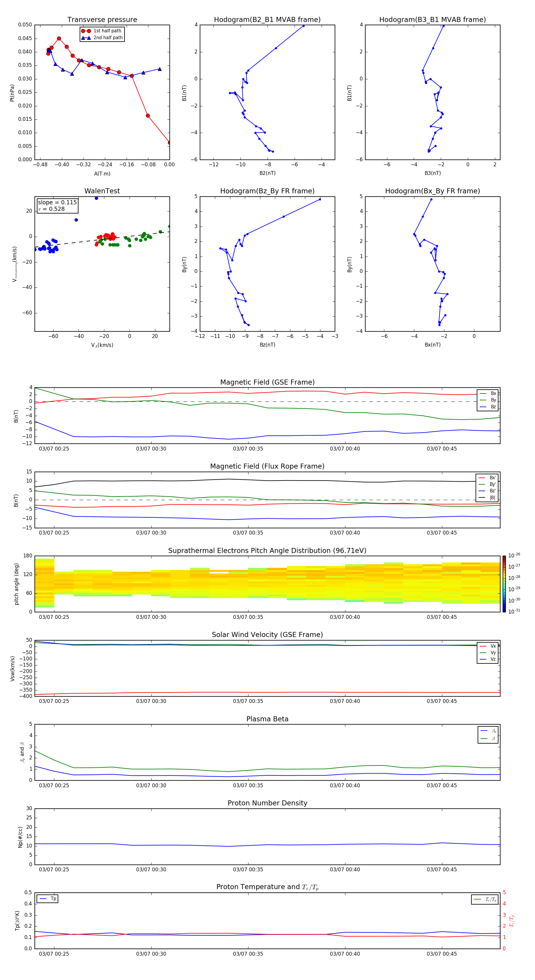This screenshot has width=535, height=980.
Task: Click the last red point in Transverse pressure plot
Action: click(x=169, y=143)
